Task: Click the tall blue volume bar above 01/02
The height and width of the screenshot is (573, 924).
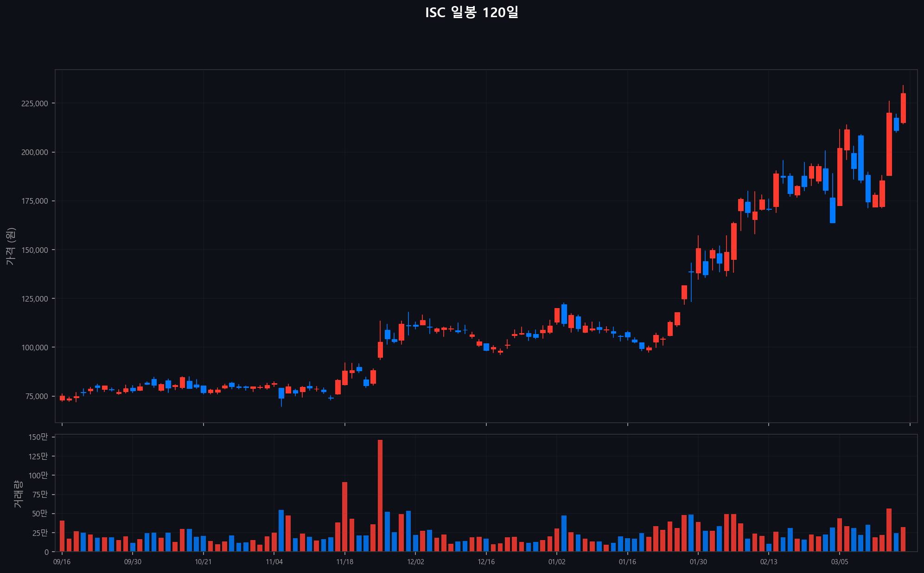Action: (564, 533)
